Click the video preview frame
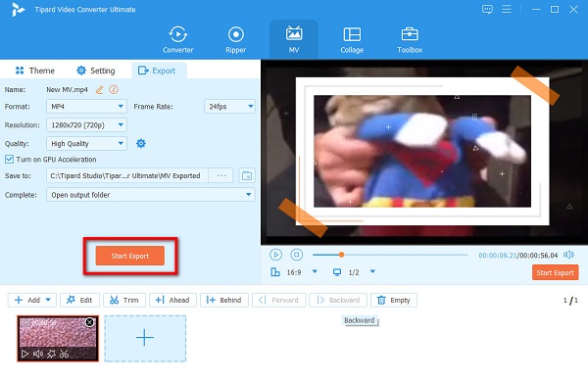The width and height of the screenshot is (588, 380). 424,152
